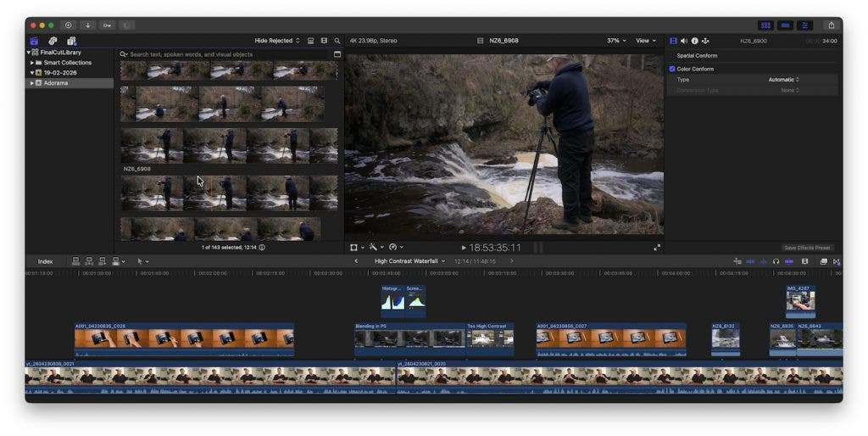The width and height of the screenshot is (868, 436).
Task: Toggle Solo headphones button
Action: pyautogui.click(x=776, y=261)
